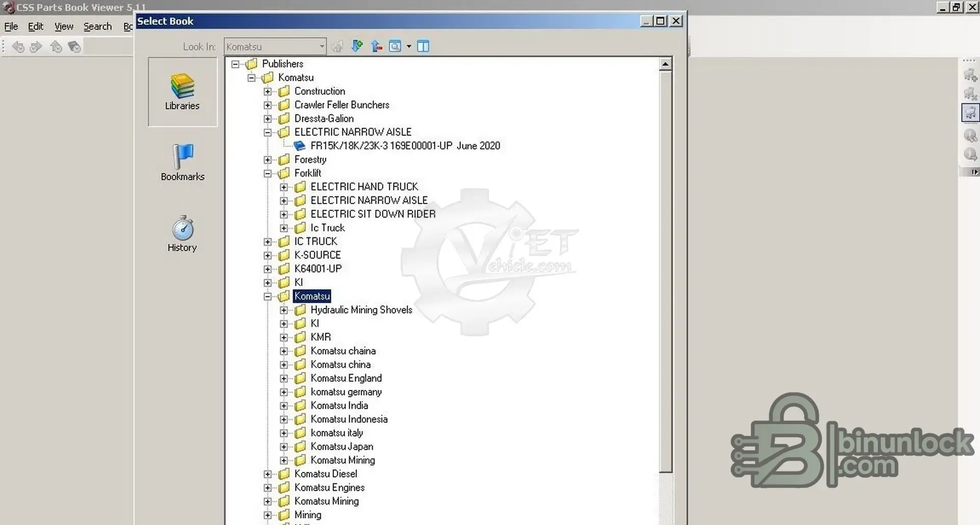Image resolution: width=980 pixels, height=525 pixels.
Task: Select the FR15K/18K/23K-3 169E00001-UP book
Action: pos(405,146)
